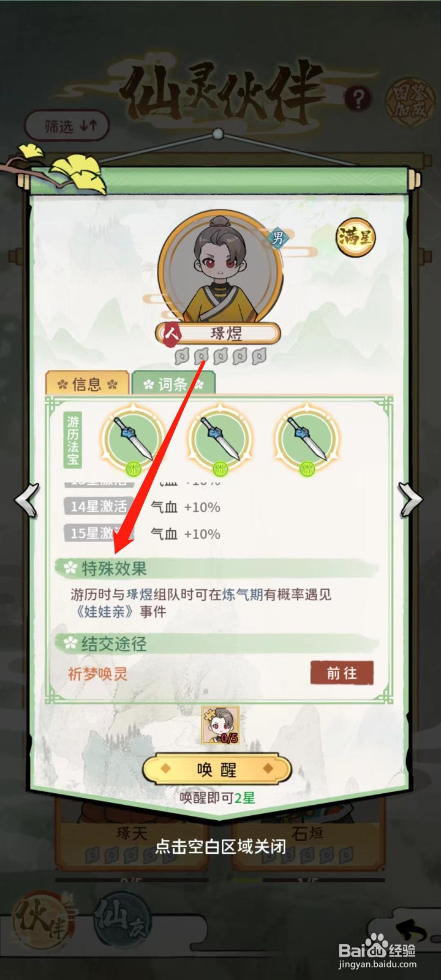Go to next companion with right arrow

[x=411, y=500]
